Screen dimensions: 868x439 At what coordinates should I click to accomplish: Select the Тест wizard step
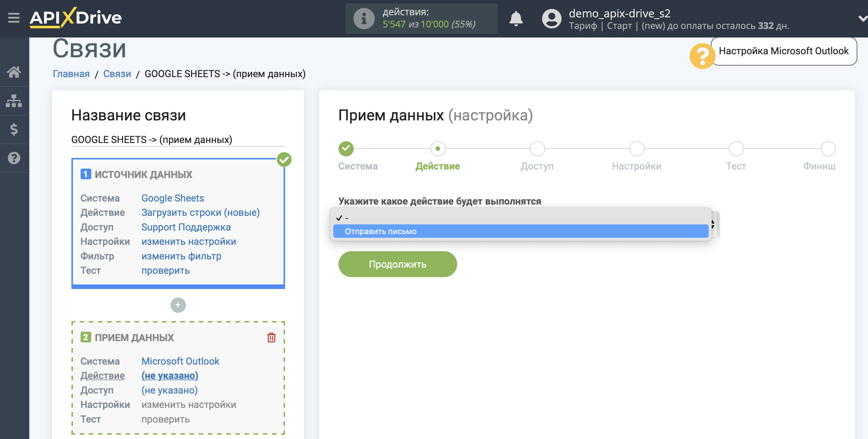coord(736,149)
